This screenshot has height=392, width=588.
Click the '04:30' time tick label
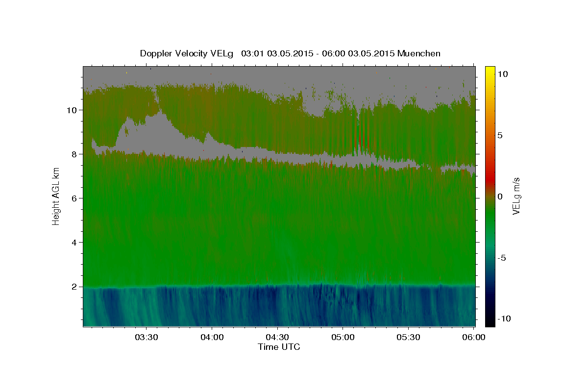(277, 338)
